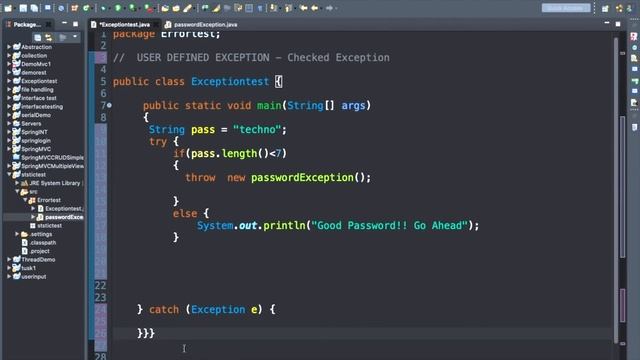Select the springlogin project
Image resolution: width=640 pixels, height=360 pixels.
36,140
